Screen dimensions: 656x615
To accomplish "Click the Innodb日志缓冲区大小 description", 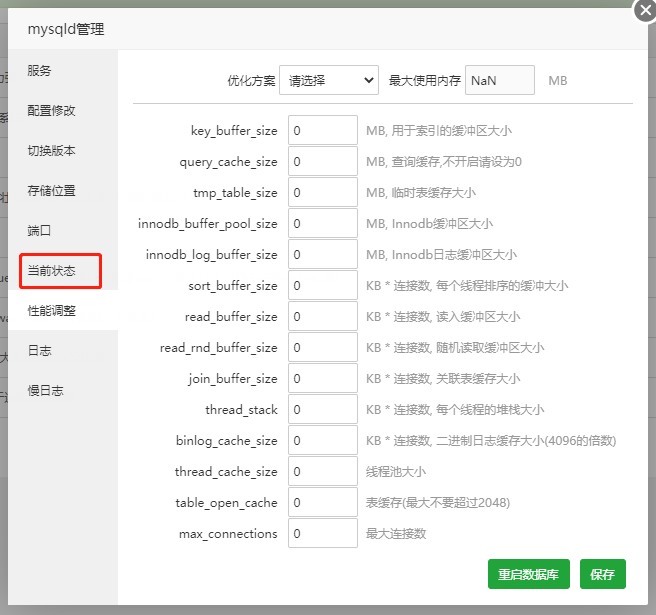I will tap(441, 254).
